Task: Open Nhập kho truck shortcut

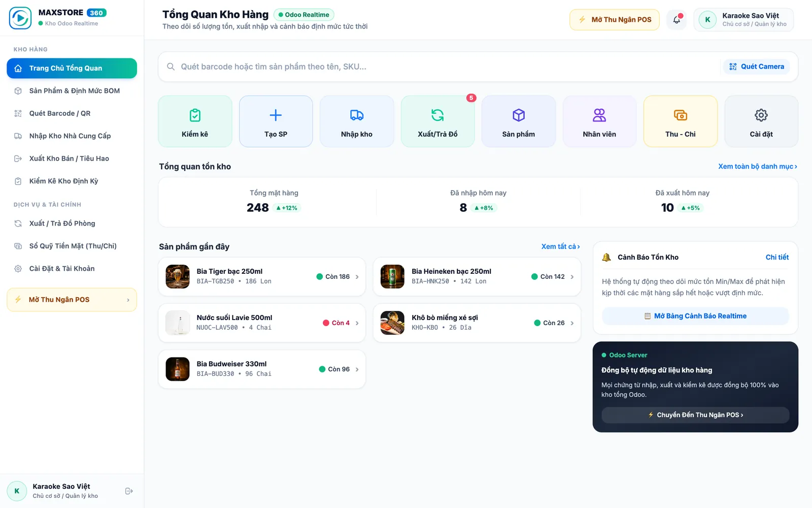Action: pyautogui.click(x=357, y=121)
